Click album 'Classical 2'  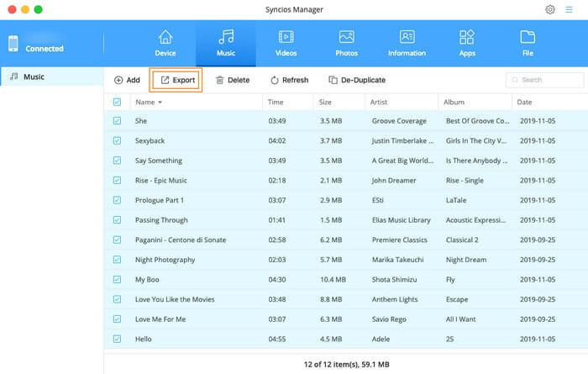462,240
